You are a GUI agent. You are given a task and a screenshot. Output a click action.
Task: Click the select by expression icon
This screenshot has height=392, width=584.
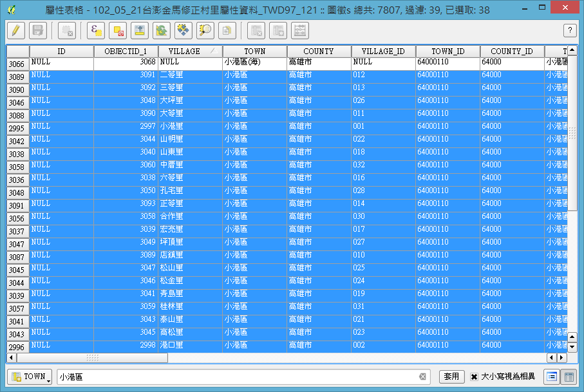tap(97, 30)
